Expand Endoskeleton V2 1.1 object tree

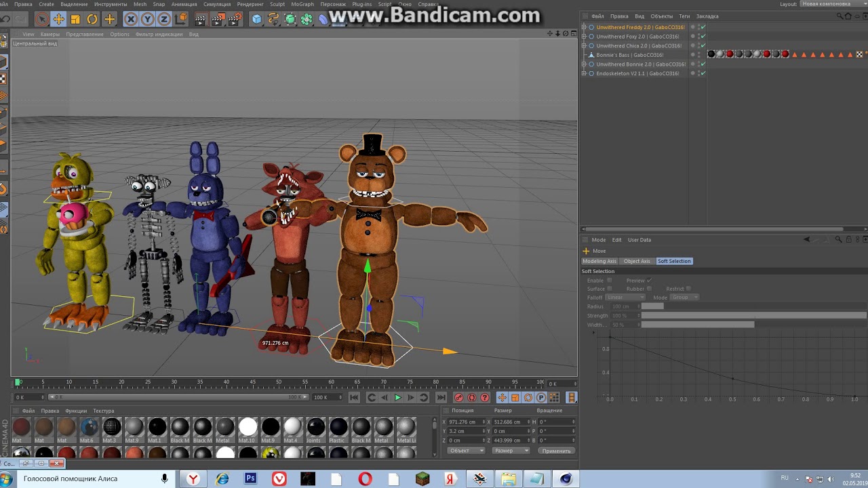click(584, 73)
